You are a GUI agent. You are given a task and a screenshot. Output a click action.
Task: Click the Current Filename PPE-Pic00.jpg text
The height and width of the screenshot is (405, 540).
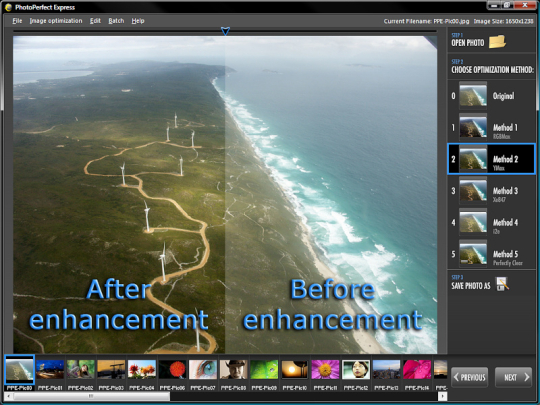click(426, 21)
